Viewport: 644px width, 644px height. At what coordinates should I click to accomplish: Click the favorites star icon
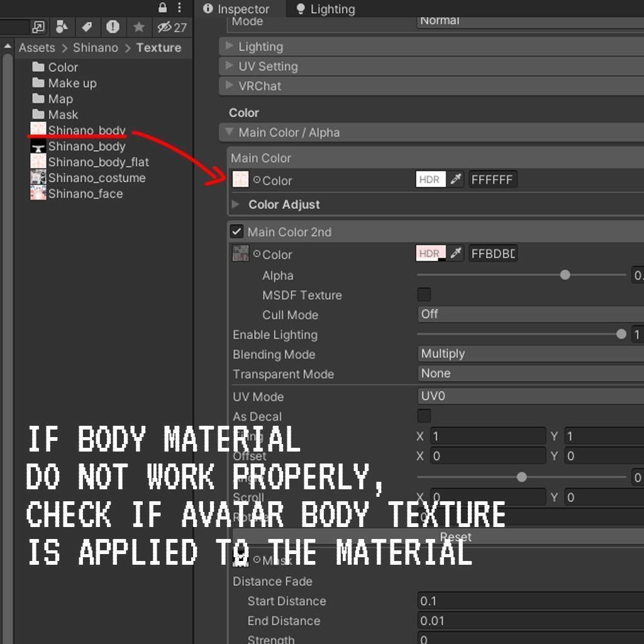click(x=139, y=27)
